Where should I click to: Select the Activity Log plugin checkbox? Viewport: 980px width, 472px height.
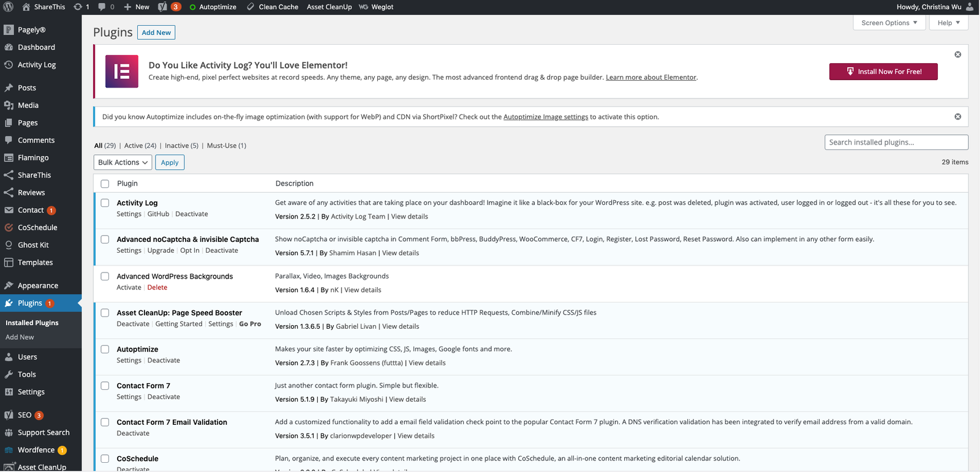click(x=105, y=203)
